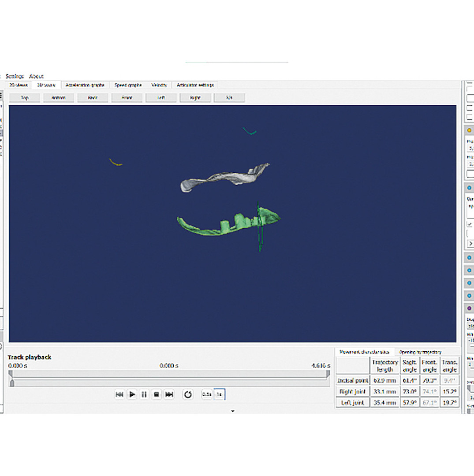Viewport: 474px width, 476px height.
Task: Skip back to the playback start
Action: point(119,394)
